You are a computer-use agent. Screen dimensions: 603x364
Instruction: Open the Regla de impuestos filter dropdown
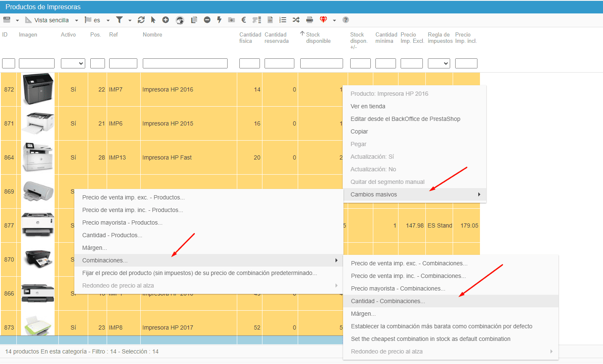pyautogui.click(x=439, y=63)
